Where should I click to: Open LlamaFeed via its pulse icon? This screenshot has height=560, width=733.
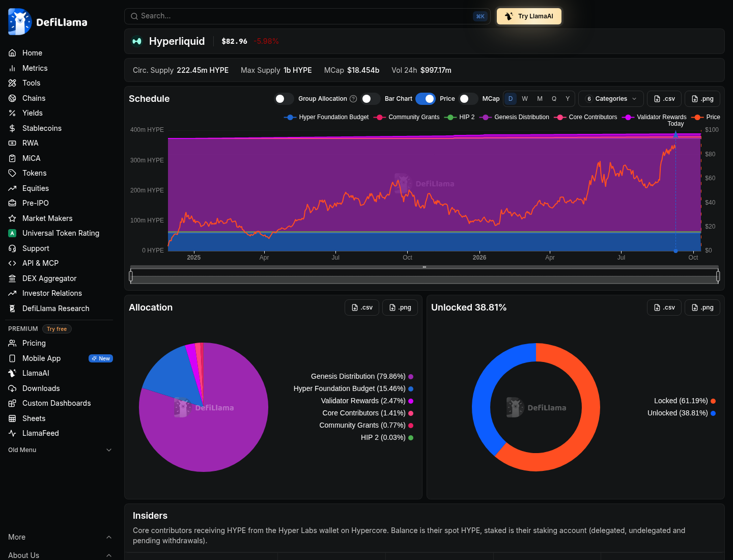coord(12,433)
